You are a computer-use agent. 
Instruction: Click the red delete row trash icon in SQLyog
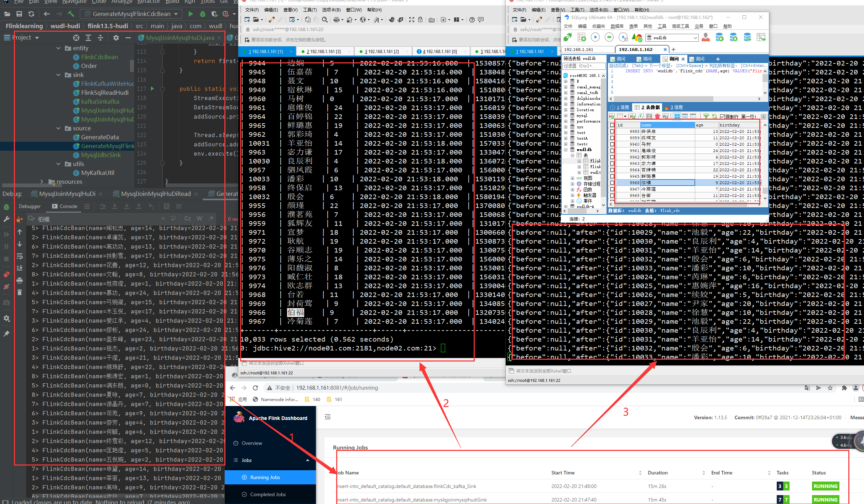(657, 116)
